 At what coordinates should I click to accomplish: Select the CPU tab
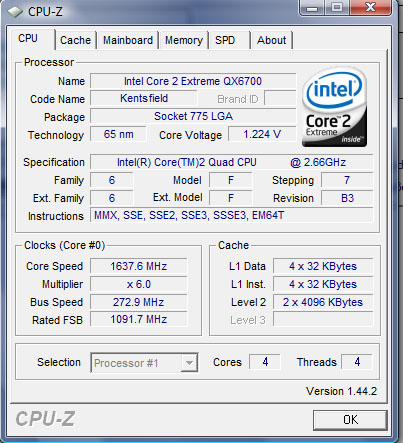[x=28, y=39]
